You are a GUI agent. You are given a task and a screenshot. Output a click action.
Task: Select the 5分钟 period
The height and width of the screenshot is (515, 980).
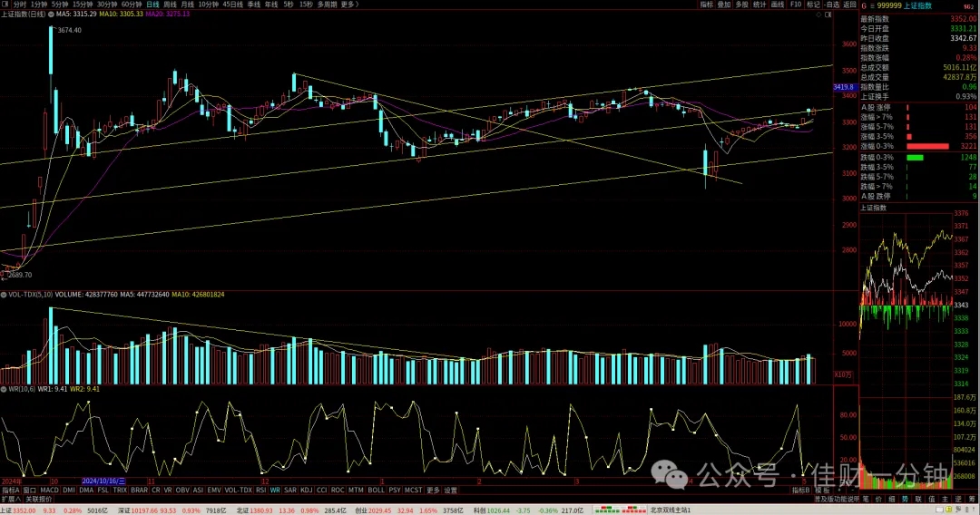tap(59, 5)
